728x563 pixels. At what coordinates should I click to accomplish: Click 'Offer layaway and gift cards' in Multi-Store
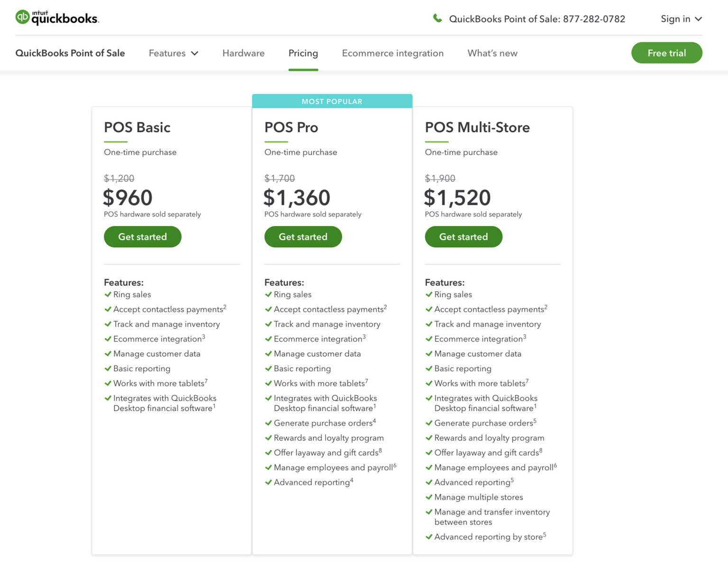pyautogui.click(x=488, y=452)
